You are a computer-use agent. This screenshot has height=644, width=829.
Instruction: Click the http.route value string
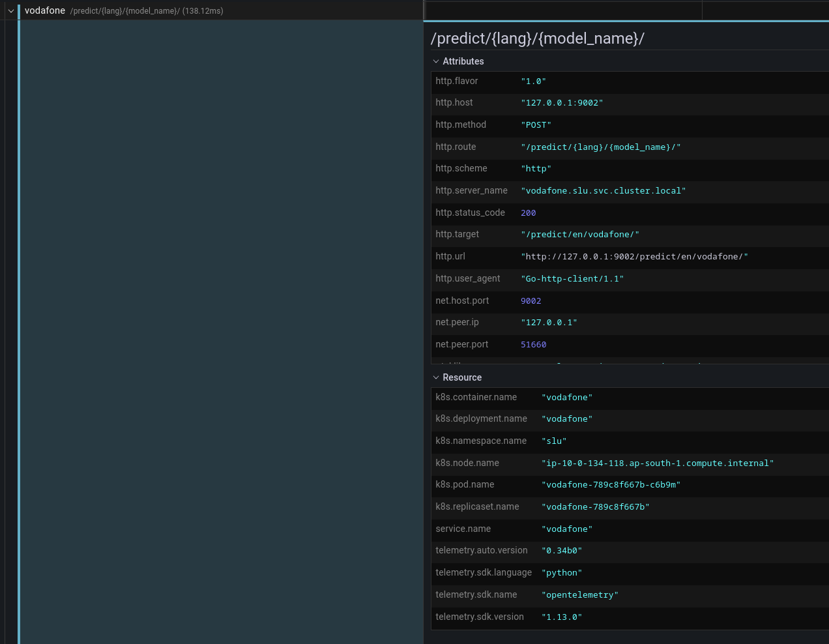tap(601, 147)
